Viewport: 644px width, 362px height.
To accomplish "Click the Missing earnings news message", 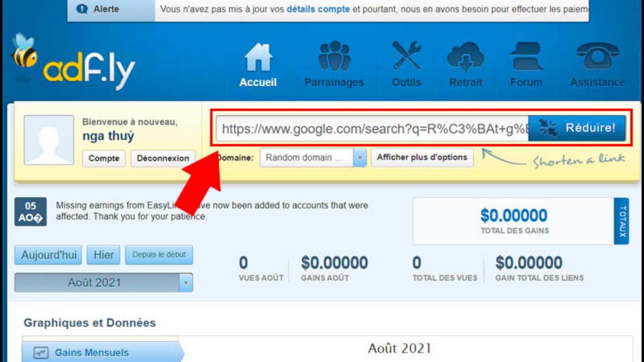I will tap(212, 211).
